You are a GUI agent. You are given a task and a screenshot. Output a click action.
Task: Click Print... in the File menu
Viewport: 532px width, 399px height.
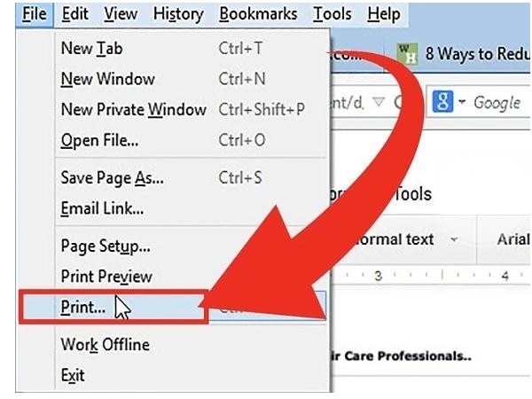(113, 307)
